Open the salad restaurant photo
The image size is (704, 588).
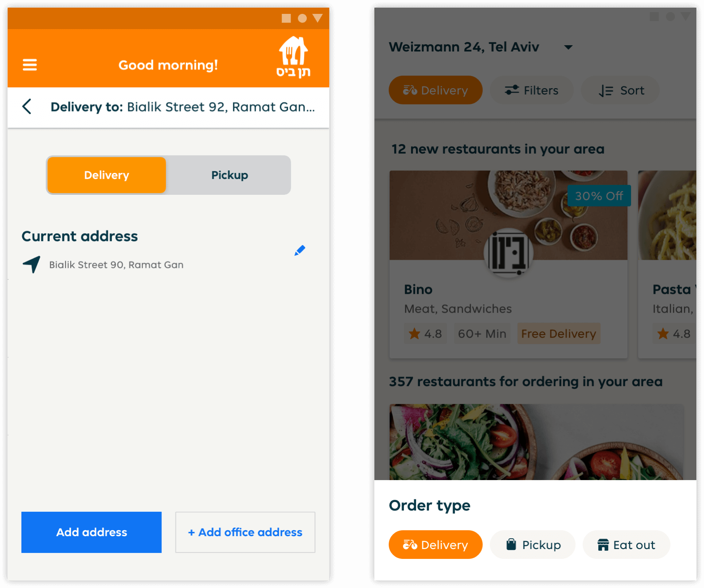coord(536,442)
